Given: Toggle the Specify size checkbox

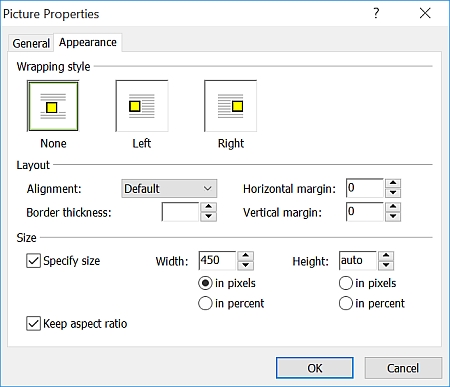Looking at the screenshot, I should point(33,261).
